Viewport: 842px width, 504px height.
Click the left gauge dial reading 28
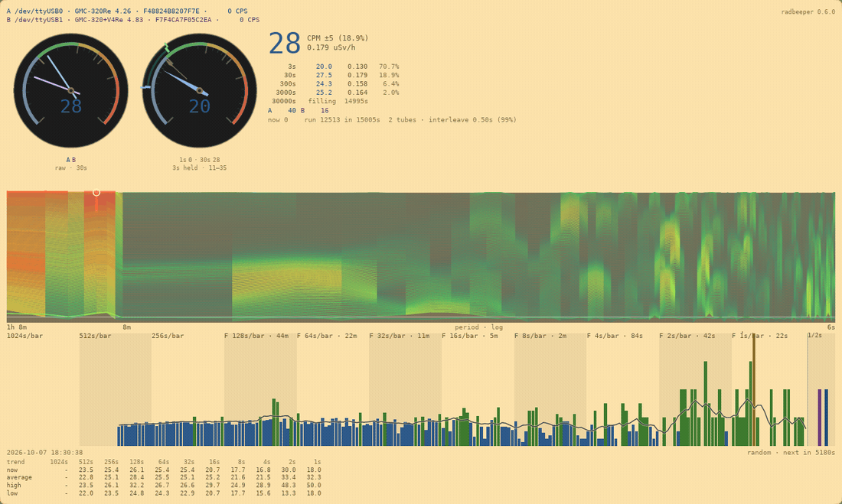coord(71,91)
